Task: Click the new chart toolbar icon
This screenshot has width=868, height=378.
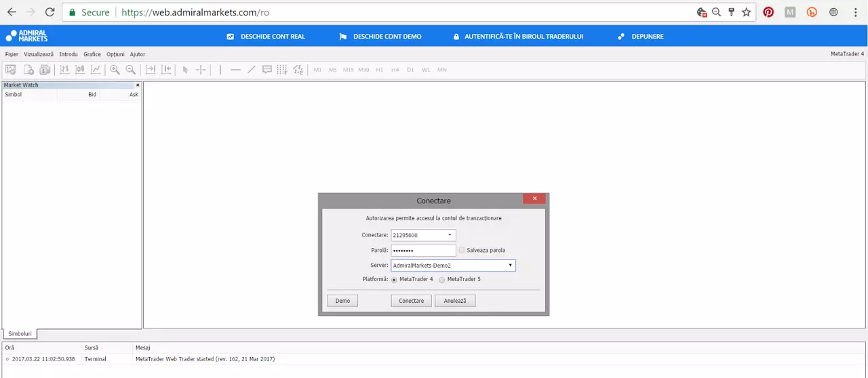Action: click(x=11, y=69)
